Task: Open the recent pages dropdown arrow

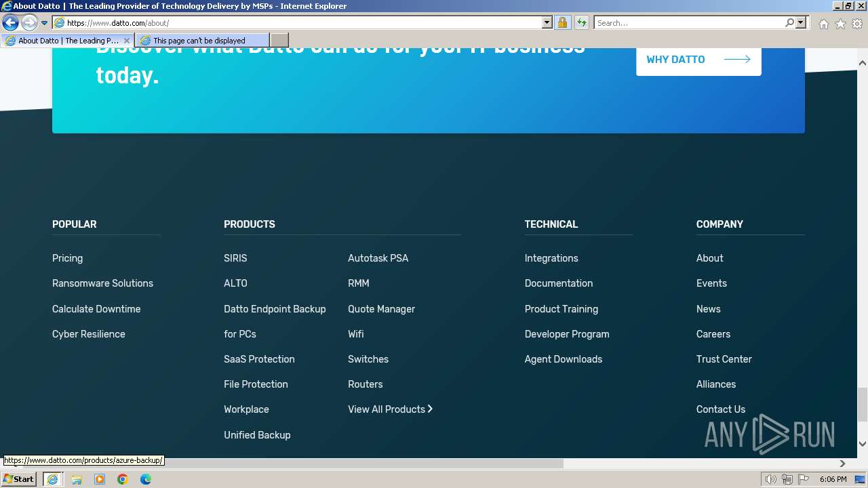Action: (44, 23)
